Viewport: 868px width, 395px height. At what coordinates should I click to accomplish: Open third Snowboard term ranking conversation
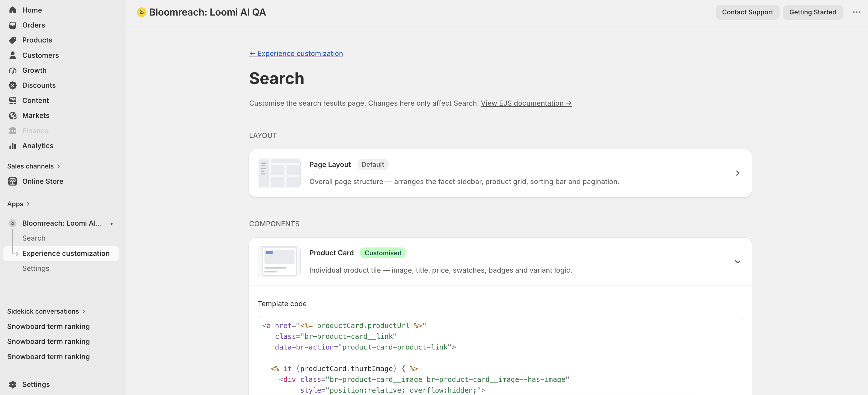(48, 356)
